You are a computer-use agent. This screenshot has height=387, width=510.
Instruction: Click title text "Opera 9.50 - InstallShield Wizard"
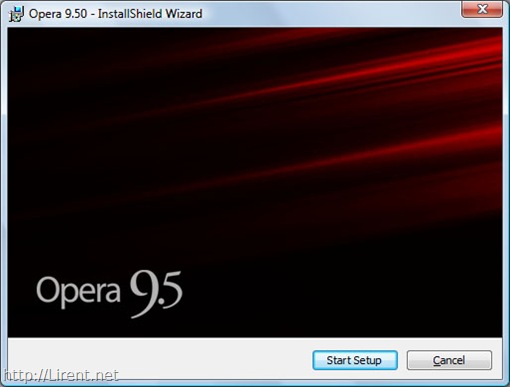click(115, 14)
